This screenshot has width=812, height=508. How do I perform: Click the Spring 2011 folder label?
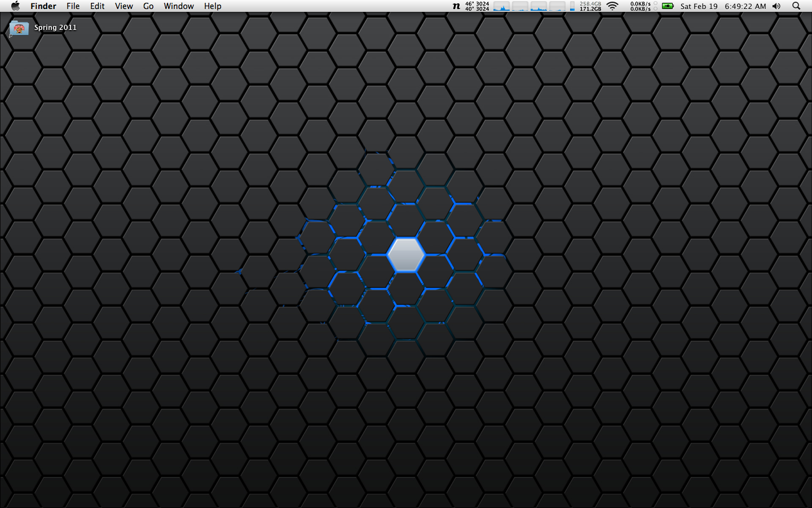click(x=55, y=28)
